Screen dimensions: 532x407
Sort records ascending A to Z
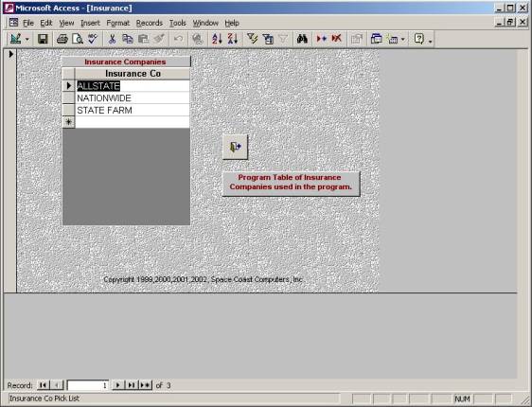(x=217, y=39)
